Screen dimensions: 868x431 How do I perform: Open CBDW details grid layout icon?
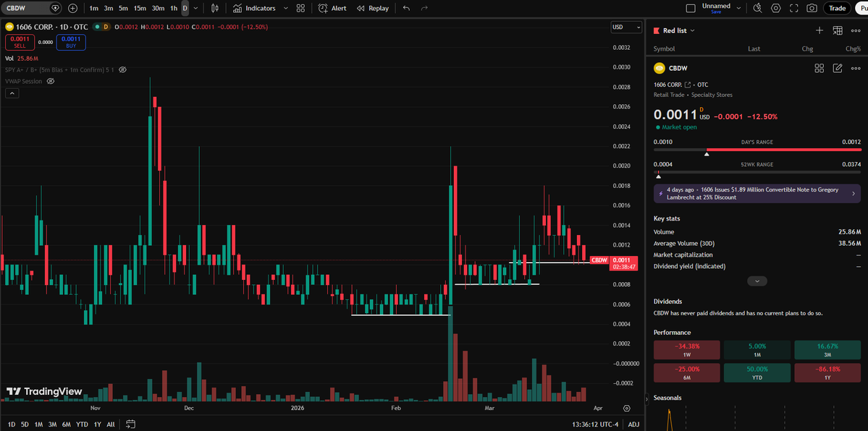(x=819, y=68)
